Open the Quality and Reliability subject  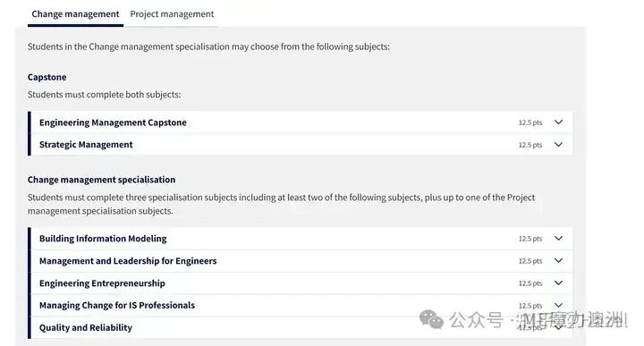pos(86,327)
